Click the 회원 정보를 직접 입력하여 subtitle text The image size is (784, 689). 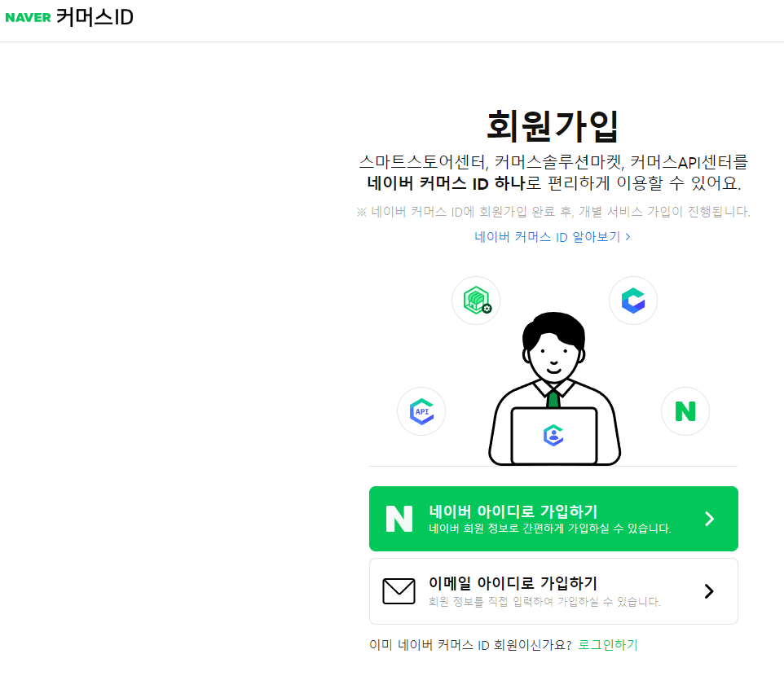point(544,602)
